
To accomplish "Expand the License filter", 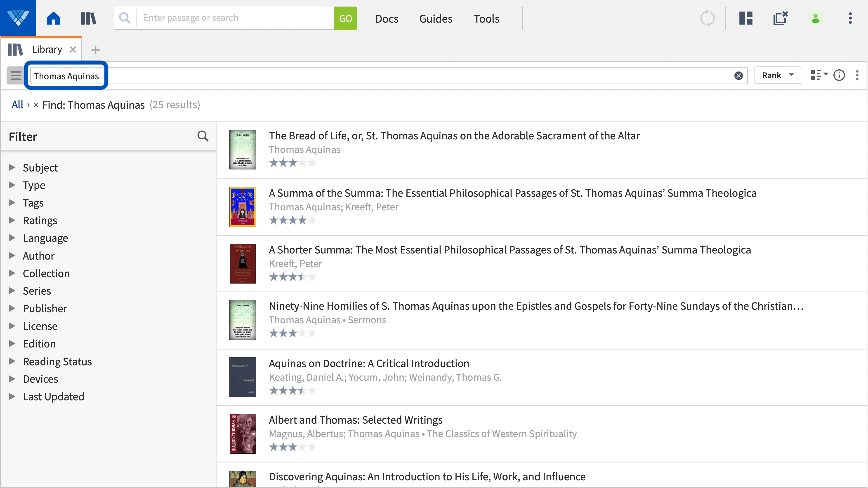I will [12, 326].
